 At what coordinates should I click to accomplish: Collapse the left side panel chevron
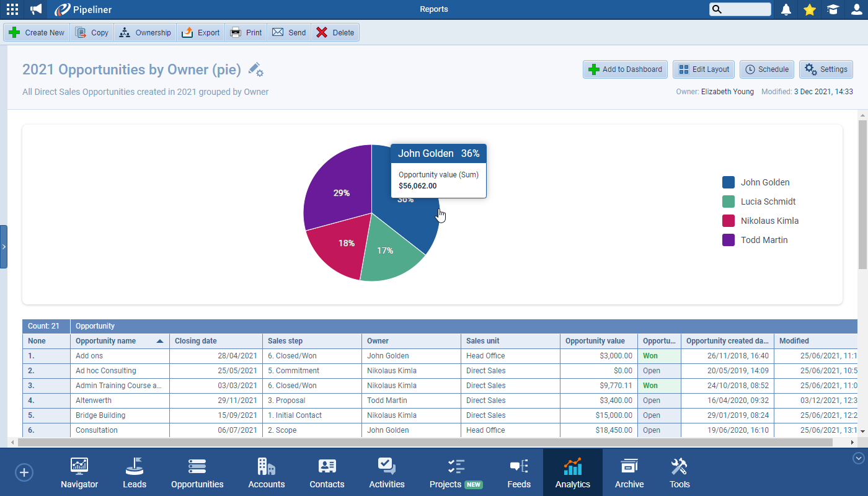tap(4, 246)
